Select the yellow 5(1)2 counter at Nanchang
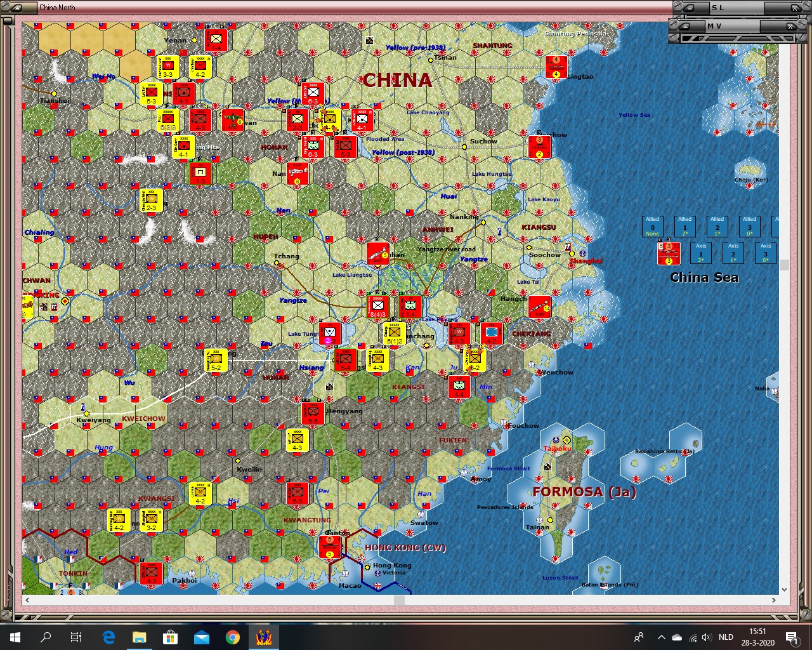The height and width of the screenshot is (650, 812). click(x=394, y=333)
